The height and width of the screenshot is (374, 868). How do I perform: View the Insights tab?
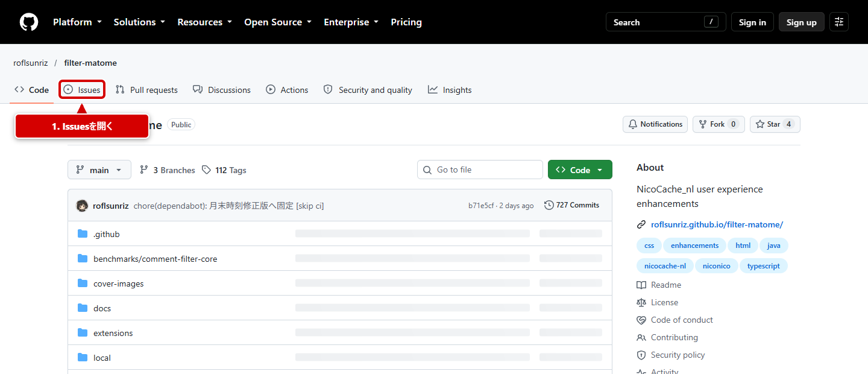[x=450, y=90]
